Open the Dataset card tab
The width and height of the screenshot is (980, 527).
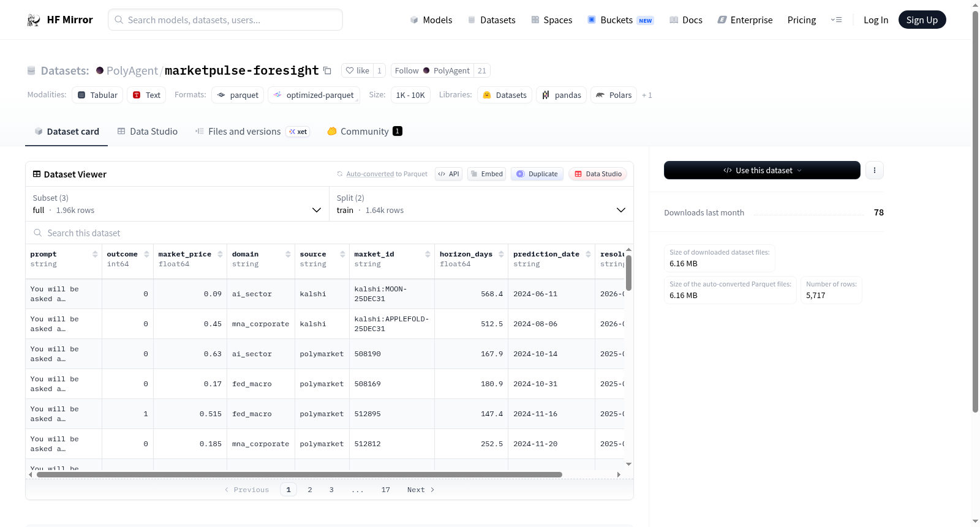(x=66, y=132)
